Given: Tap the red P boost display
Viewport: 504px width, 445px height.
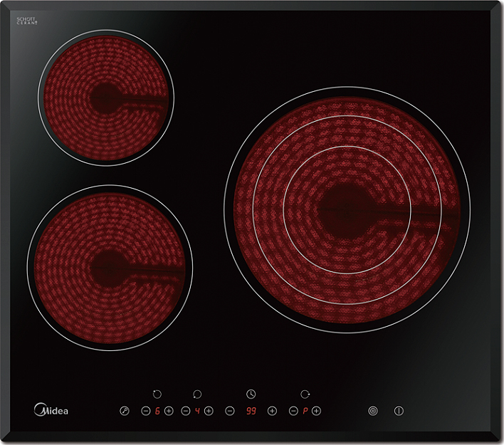Looking at the screenshot, I should click(x=305, y=411).
